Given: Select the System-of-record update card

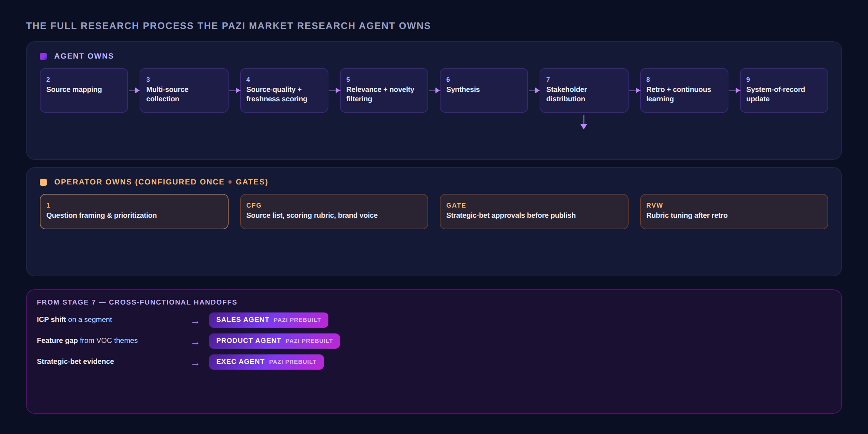Looking at the screenshot, I should pyautogui.click(x=784, y=90).
